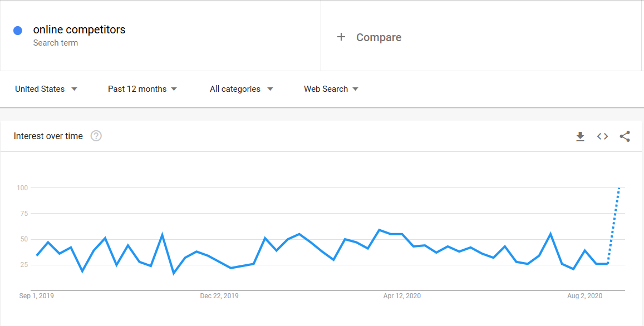The width and height of the screenshot is (644, 326).
Task: Expand the All categories filter
Action: 242,89
